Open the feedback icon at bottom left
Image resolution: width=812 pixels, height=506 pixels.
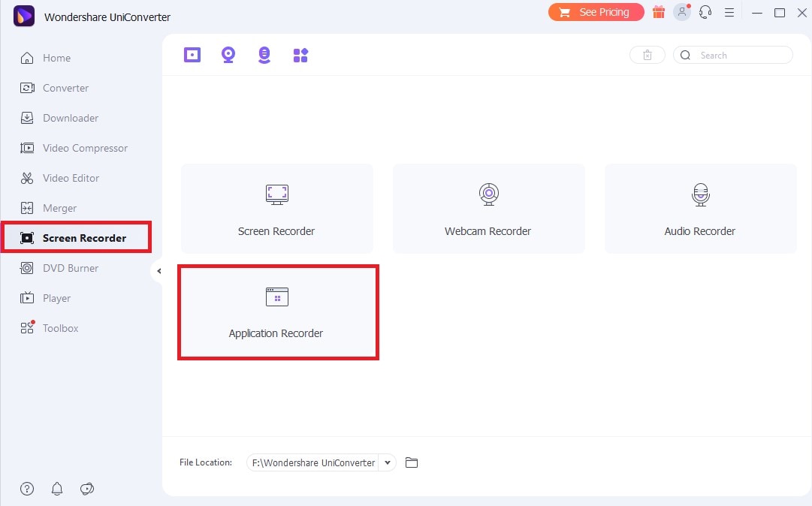coord(87,489)
